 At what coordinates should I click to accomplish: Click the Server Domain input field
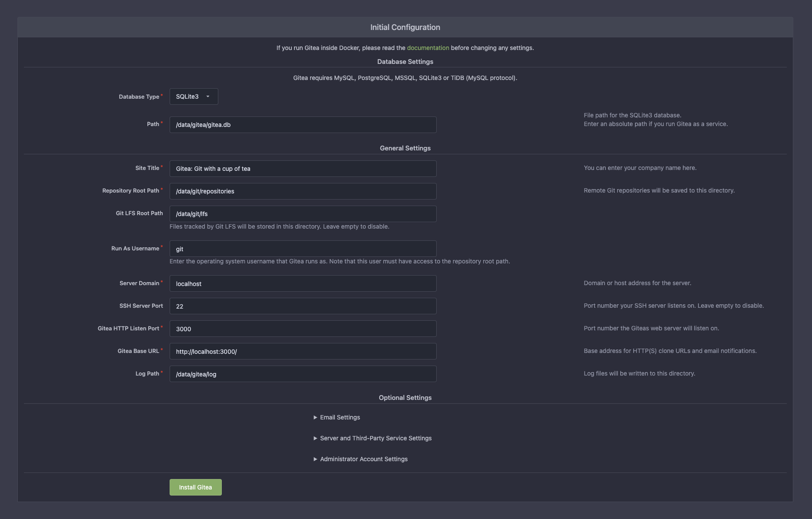[x=303, y=283]
